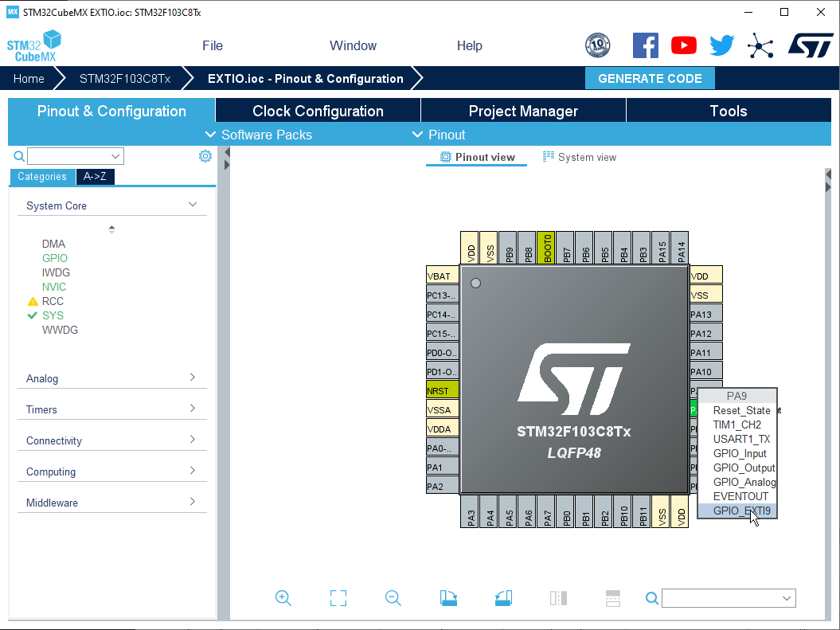Expand the Timers category
Image resolution: width=840 pixels, height=630 pixels.
193,409
